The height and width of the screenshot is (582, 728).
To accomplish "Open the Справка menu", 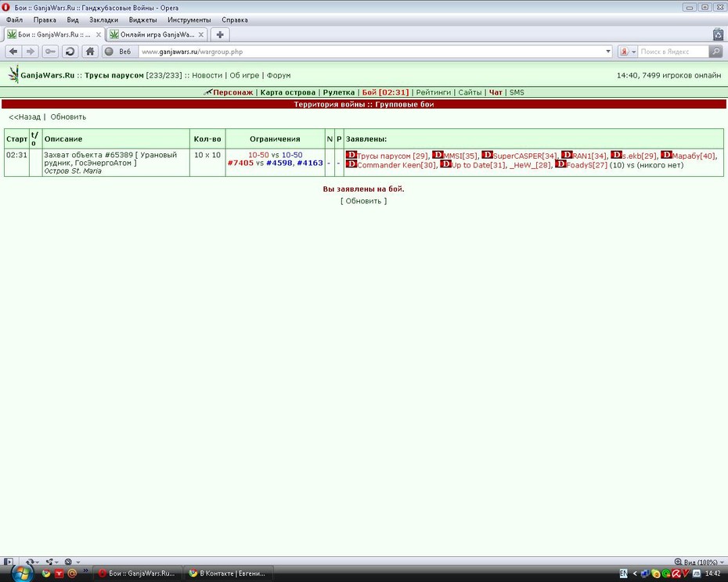I will pyautogui.click(x=235, y=20).
